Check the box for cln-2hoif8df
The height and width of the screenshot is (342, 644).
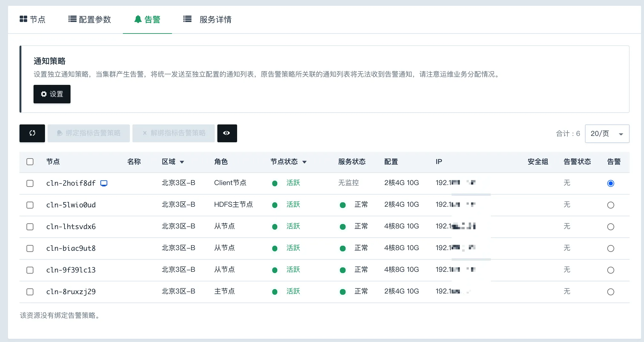pos(30,183)
